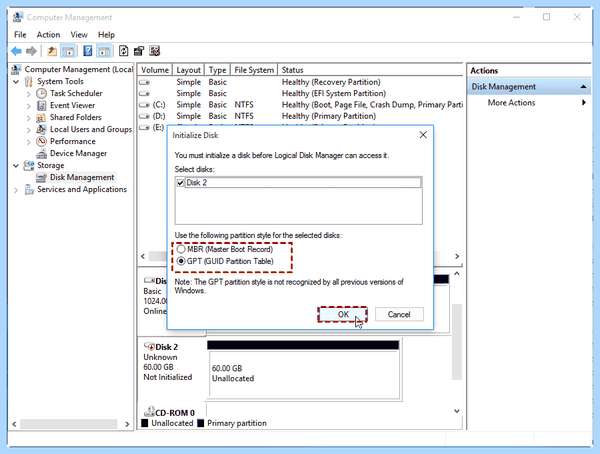This screenshot has width=600, height=454.
Task: Expand the Shared Folders node
Action: coord(28,118)
